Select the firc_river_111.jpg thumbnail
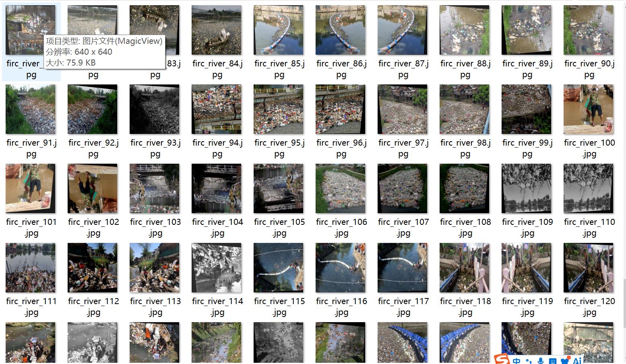 [x=31, y=268]
